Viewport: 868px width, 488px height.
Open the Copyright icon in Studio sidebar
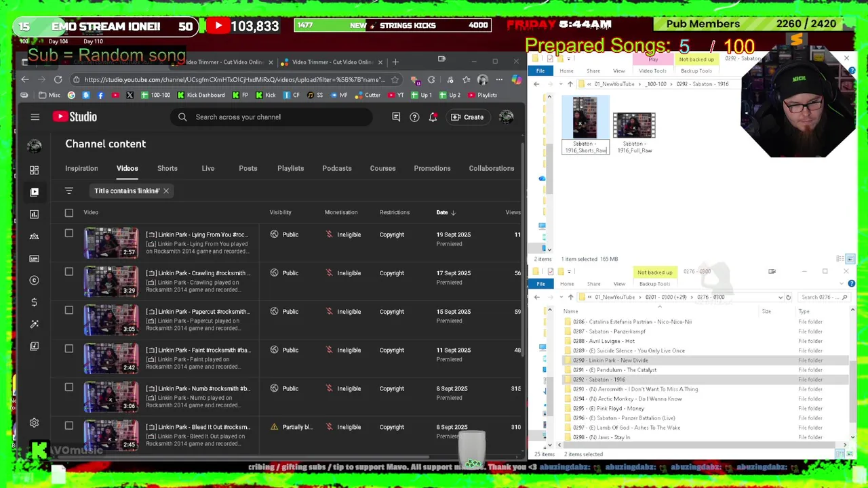click(34, 280)
